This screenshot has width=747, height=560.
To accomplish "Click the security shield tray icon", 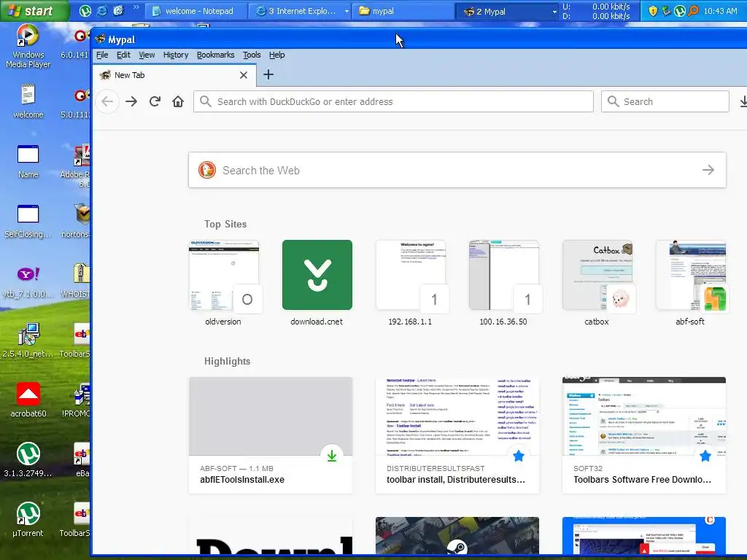I will coord(653,11).
